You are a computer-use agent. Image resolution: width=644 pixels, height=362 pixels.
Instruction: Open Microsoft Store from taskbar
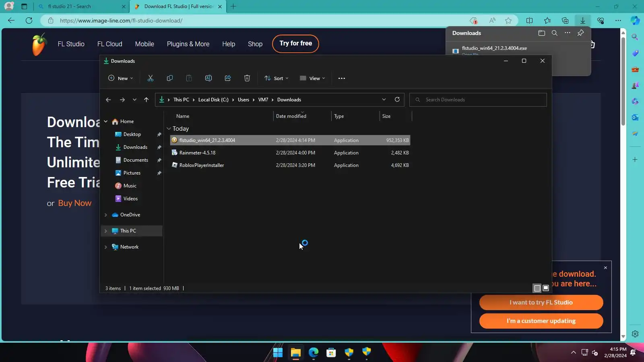point(331,353)
